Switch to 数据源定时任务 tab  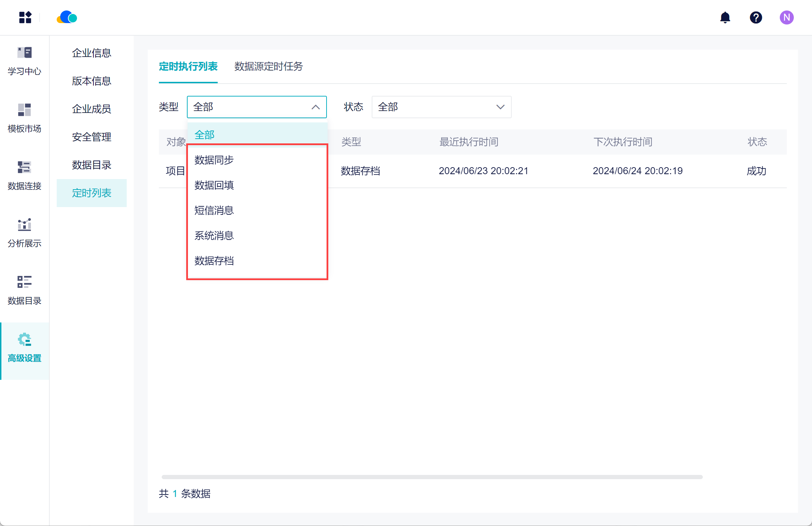(268, 66)
